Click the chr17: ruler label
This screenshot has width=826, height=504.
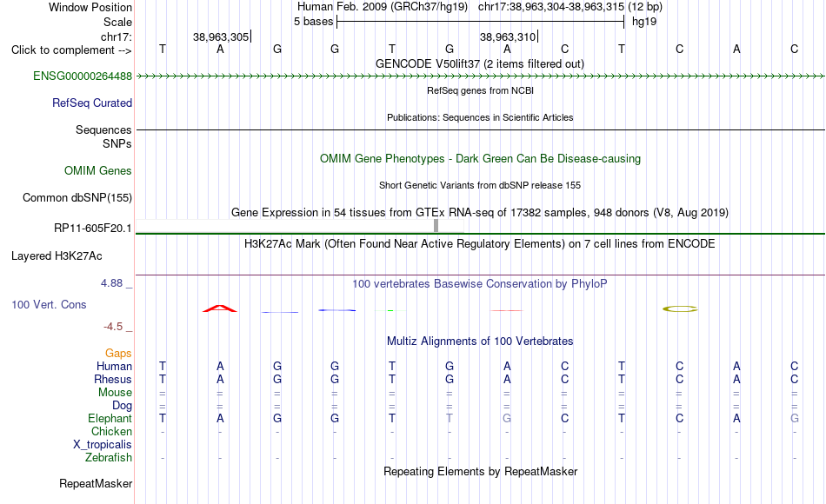[x=117, y=36]
